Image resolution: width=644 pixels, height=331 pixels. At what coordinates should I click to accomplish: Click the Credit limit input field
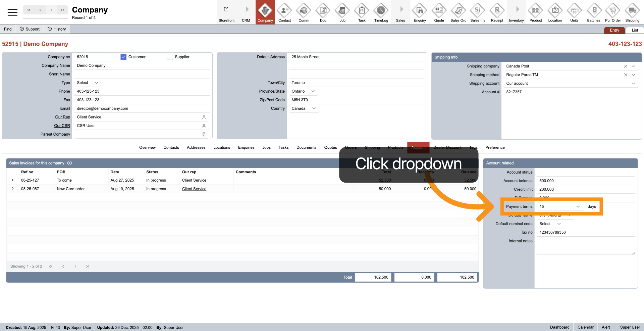(x=585, y=189)
